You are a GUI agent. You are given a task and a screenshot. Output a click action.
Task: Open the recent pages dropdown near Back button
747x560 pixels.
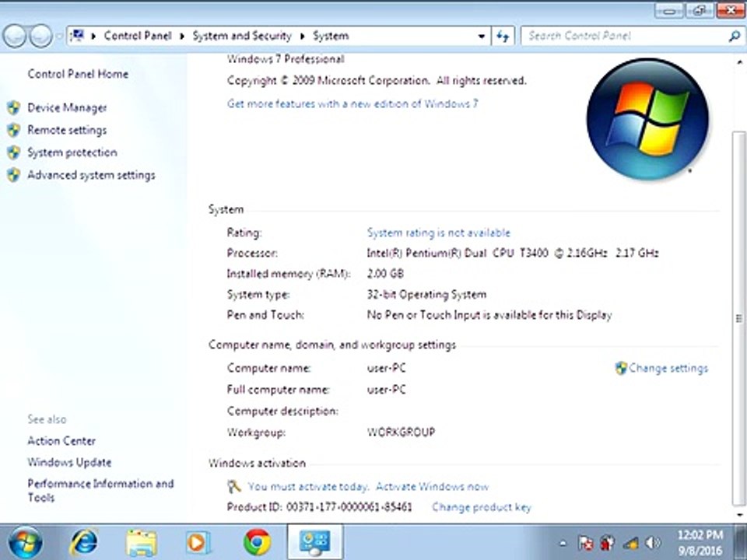pos(58,37)
